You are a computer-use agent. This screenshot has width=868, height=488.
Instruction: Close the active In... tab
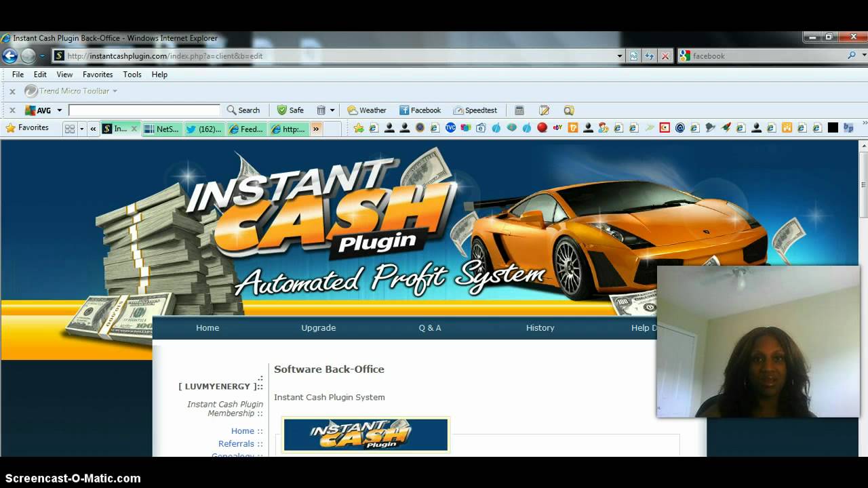tap(134, 129)
